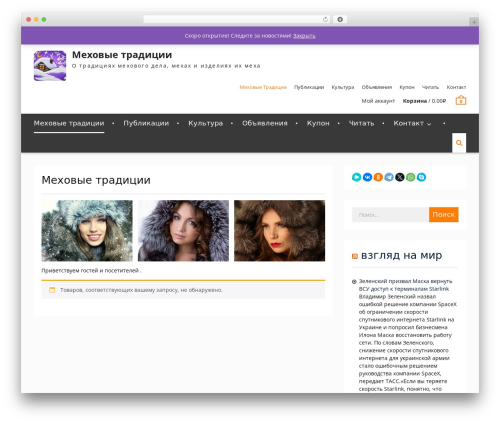Select Купон in dark navigation bar
Viewport: 500px width, 423px height.
click(318, 123)
